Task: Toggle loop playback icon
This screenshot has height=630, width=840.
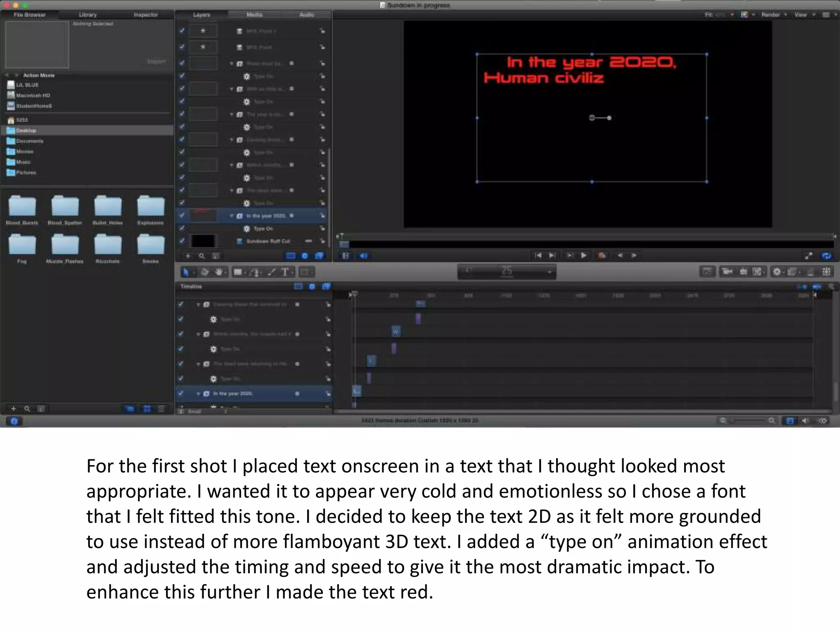Action: pos(826,256)
